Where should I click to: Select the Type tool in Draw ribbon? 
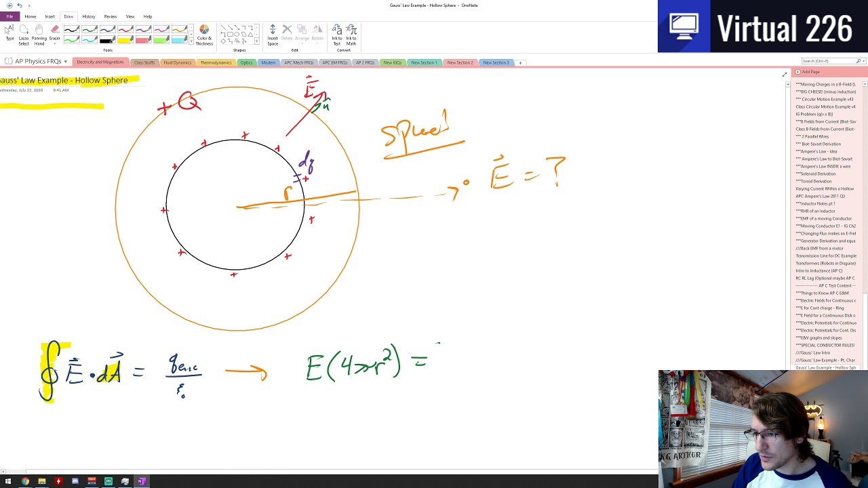pos(9,33)
